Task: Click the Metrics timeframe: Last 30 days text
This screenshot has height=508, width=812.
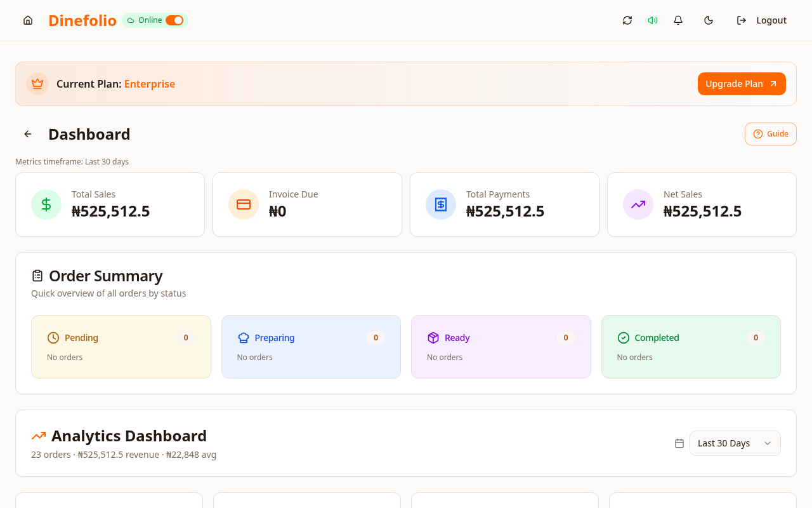Action: tap(72, 162)
